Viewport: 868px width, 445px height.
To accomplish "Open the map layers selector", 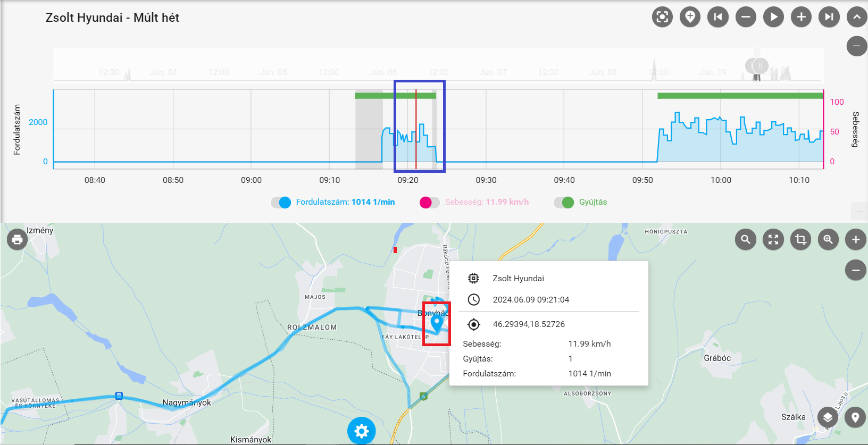I will (x=828, y=417).
